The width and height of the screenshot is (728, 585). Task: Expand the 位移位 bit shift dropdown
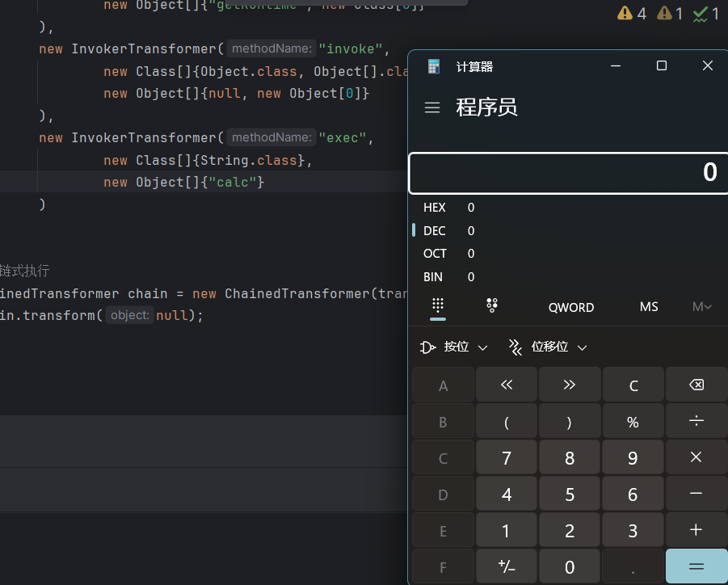click(x=549, y=347)
